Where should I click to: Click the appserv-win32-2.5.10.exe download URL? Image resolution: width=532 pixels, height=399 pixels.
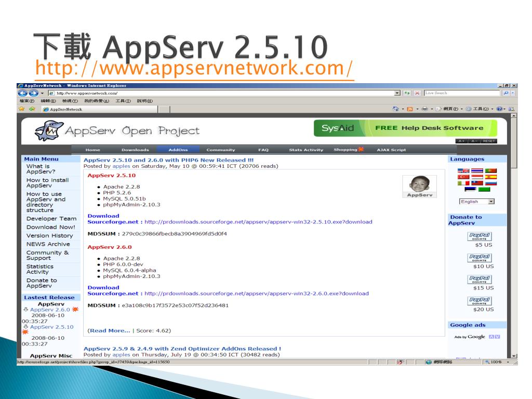coord(258,222)
